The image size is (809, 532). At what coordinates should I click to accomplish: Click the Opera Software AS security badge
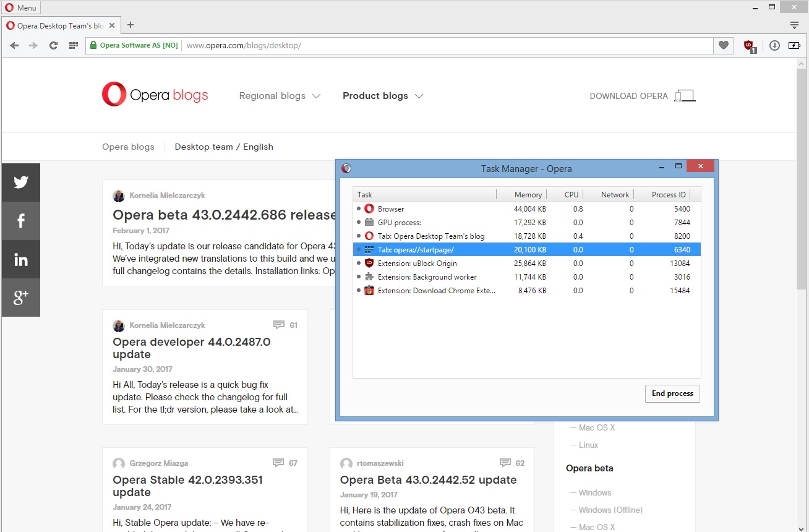[x=134, y=45]
